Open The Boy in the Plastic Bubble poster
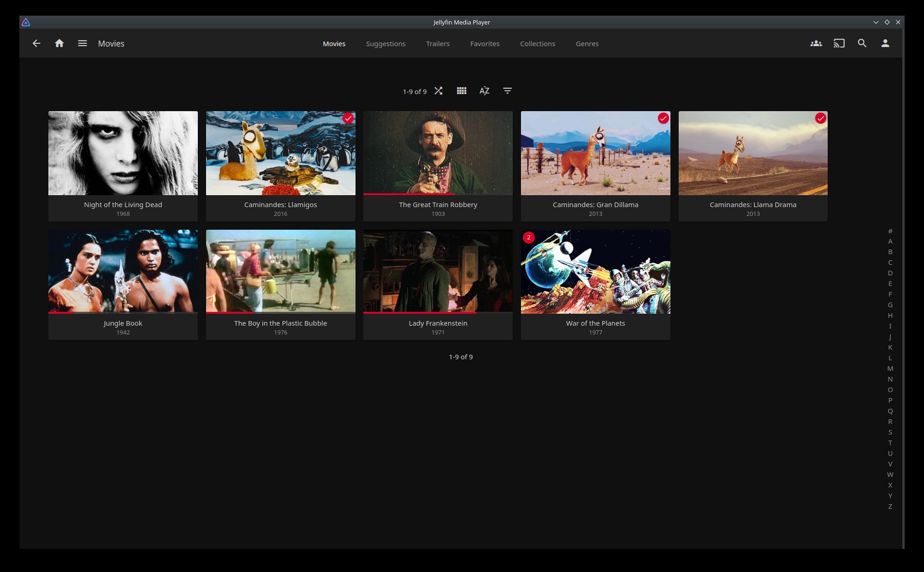 click(x=281, y=272)
